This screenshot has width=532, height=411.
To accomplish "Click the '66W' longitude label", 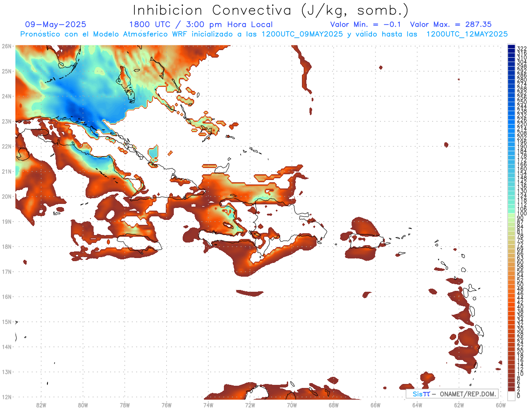I will 376,405.
